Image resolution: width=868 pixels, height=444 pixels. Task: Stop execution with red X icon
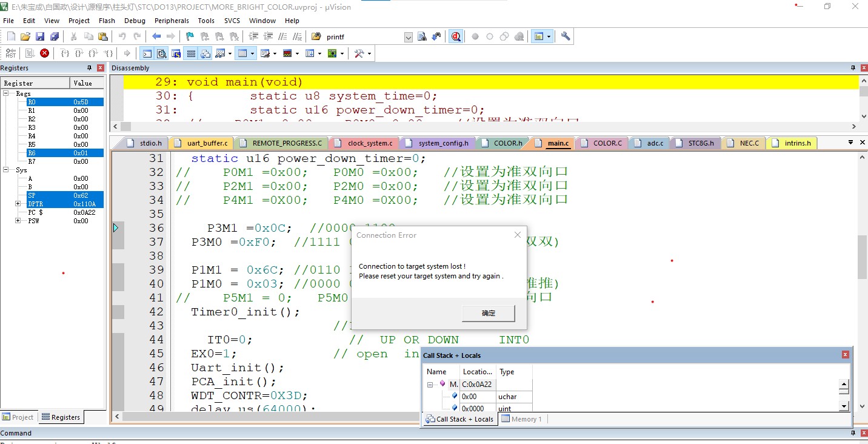(44, 53)
